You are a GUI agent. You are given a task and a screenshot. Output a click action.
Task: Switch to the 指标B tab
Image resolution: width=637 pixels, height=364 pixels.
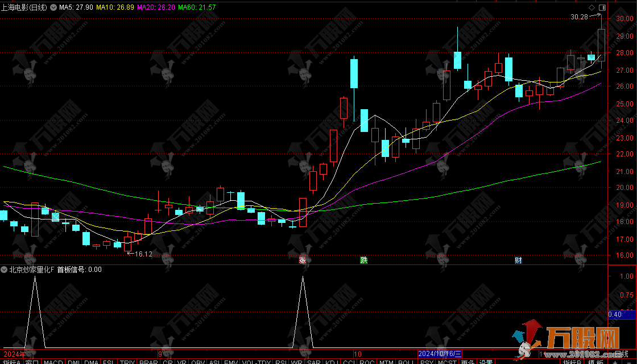[572, 362]
